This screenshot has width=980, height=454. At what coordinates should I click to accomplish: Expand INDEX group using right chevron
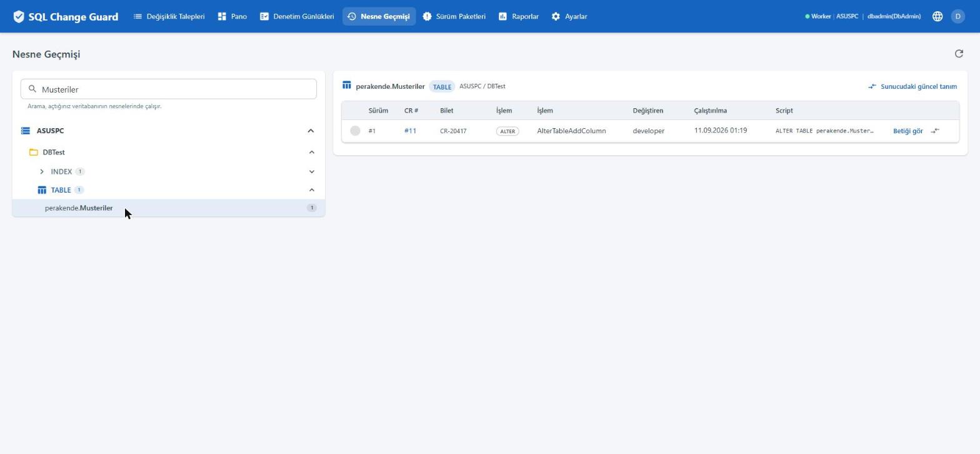coord(311,171)
